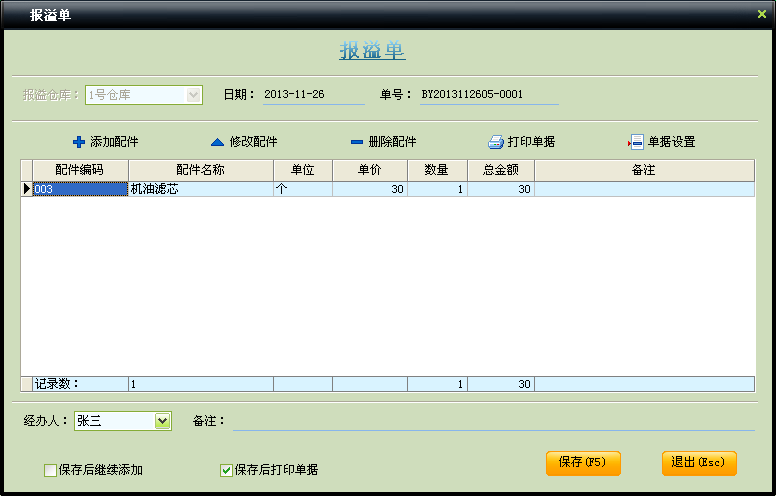Click the 退出(Esc) button
This screenshot has height=496, width=776.
[699, 463]
